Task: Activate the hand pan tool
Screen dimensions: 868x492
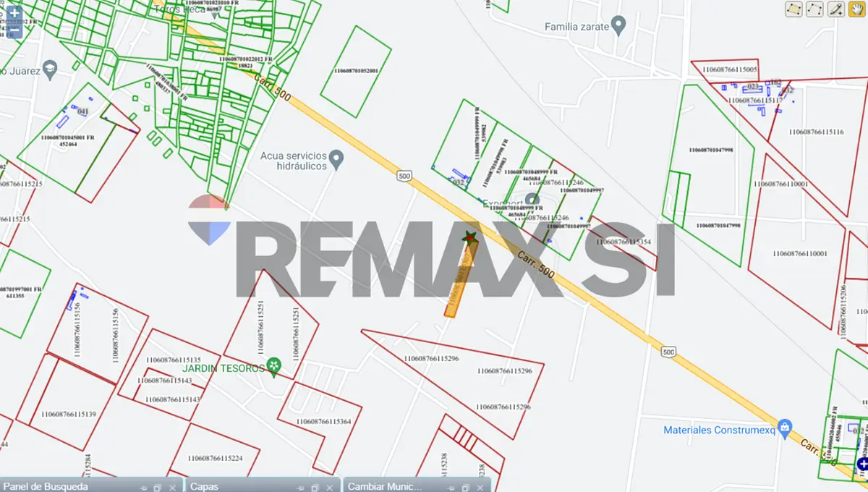Action: tap(857, 9)
